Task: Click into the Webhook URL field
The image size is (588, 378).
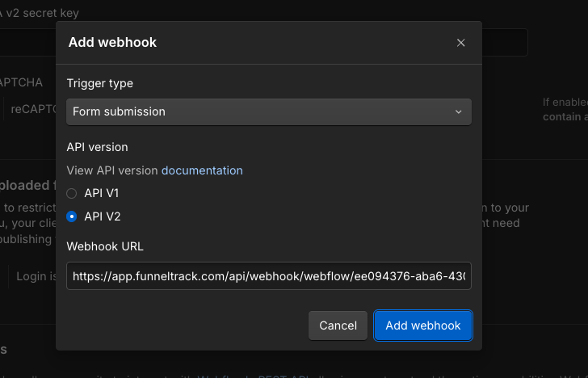Action: click(268, 276)
